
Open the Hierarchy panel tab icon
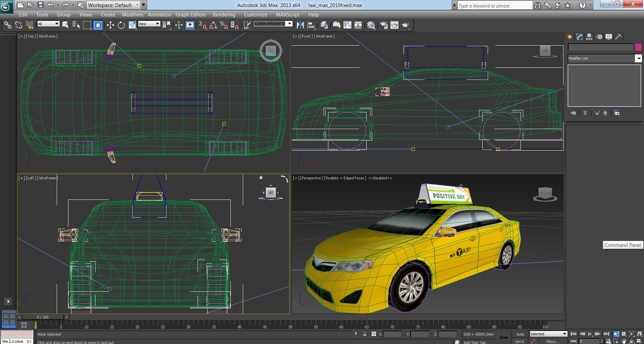[x=589, y=37]
